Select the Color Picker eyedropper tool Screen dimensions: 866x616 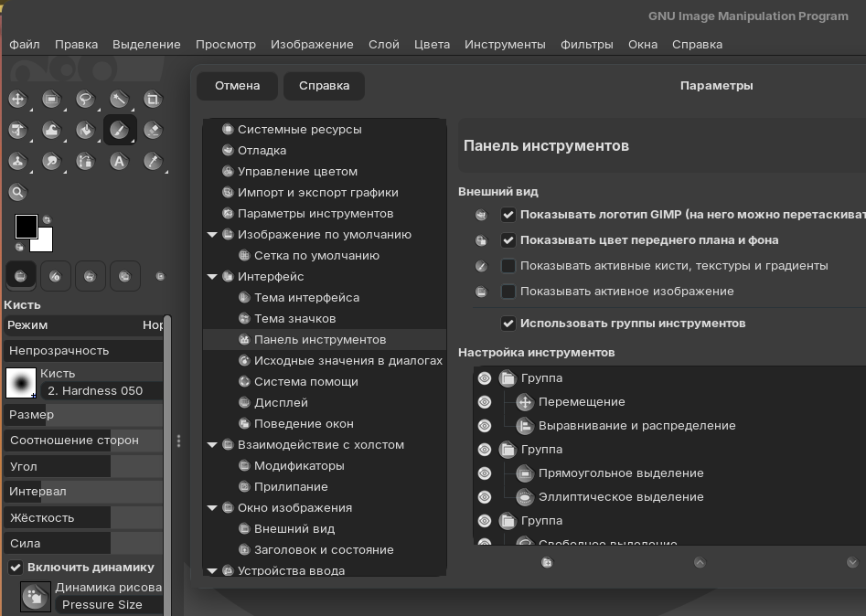click(153, 161)
